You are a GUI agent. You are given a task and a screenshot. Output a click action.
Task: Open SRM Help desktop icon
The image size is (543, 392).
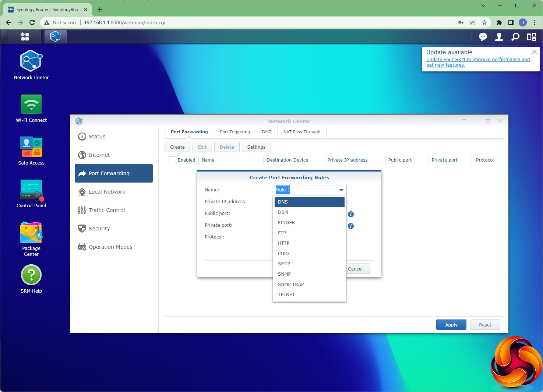click(x=31, y=279)
